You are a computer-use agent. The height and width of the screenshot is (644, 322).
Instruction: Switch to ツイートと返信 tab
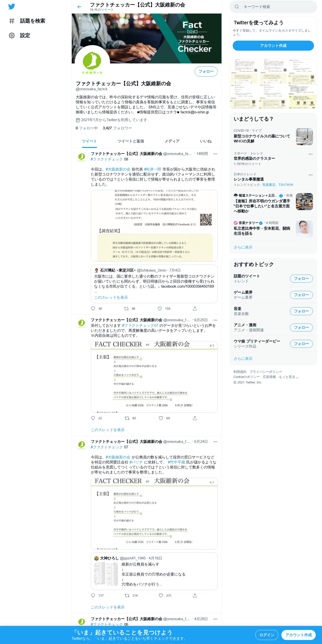[x=131, y=141]
